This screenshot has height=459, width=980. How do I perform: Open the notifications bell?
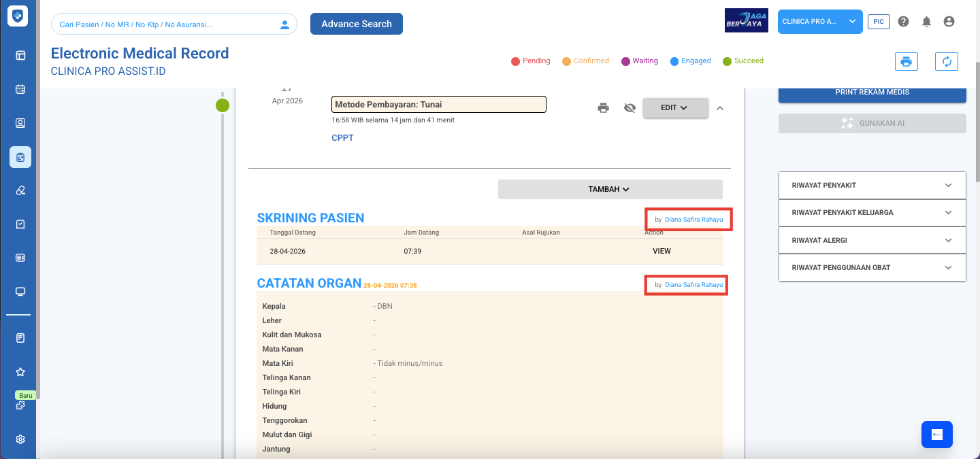click(x=926, y=22)
